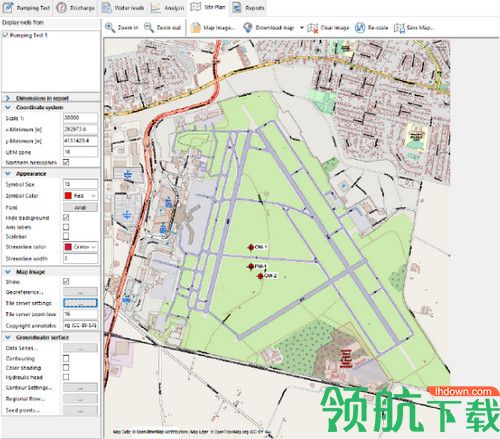Switch to the Discharge tab
Viewport: 500px width, 439px height.
pyautogui.click(x=76, y=7)
